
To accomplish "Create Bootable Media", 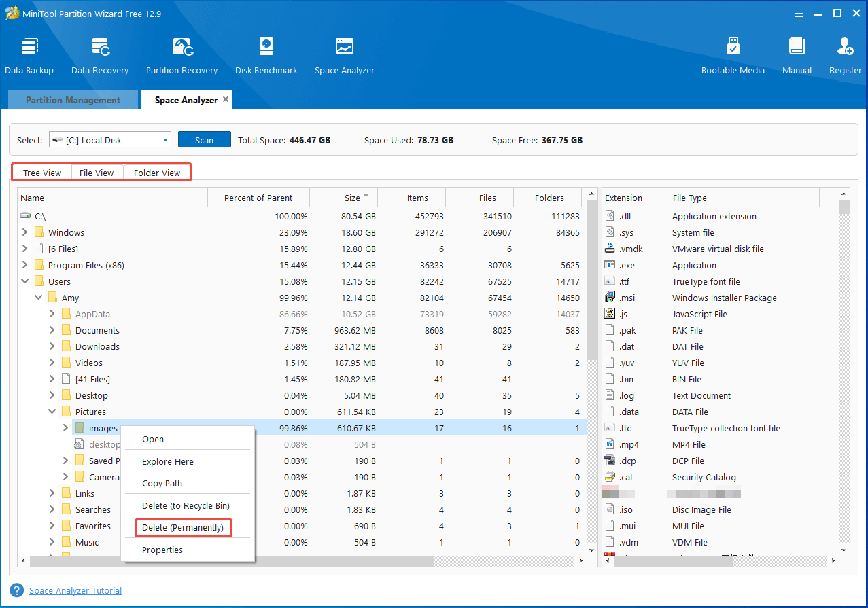I will 733,54.
